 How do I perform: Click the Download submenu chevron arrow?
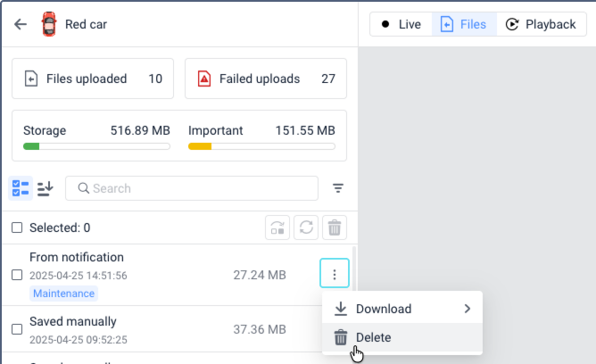(467, 309)
